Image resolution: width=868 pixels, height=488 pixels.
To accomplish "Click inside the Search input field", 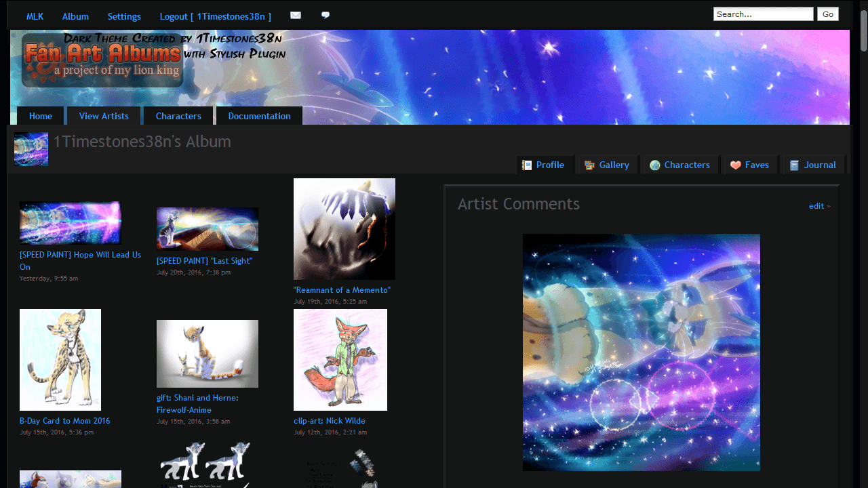I will coord(763,13).
